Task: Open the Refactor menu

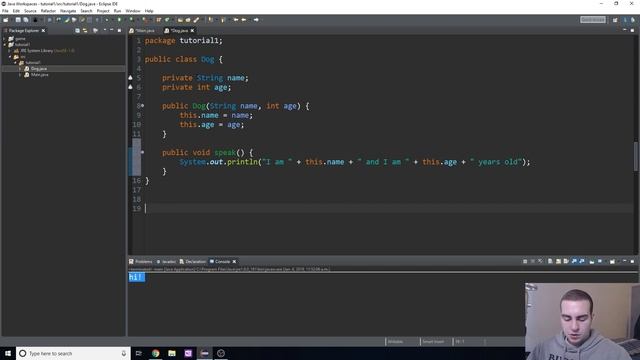Action: coord(48,11)
